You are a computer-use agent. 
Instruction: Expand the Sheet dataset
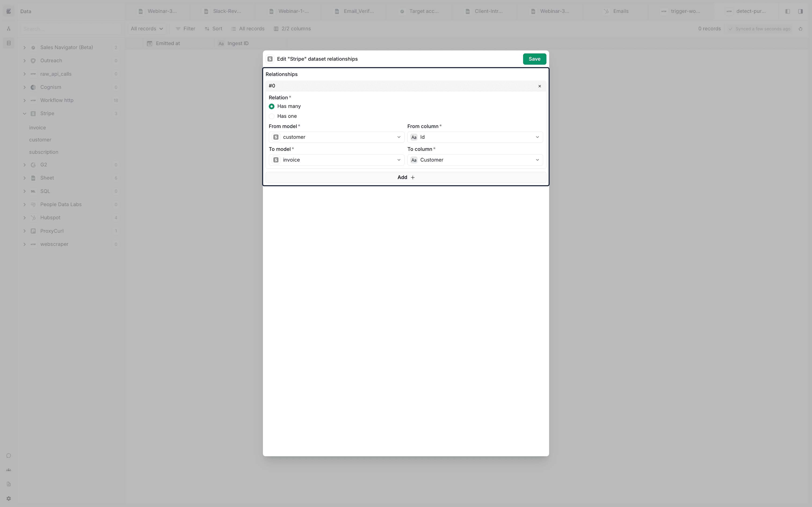(24, 178)
